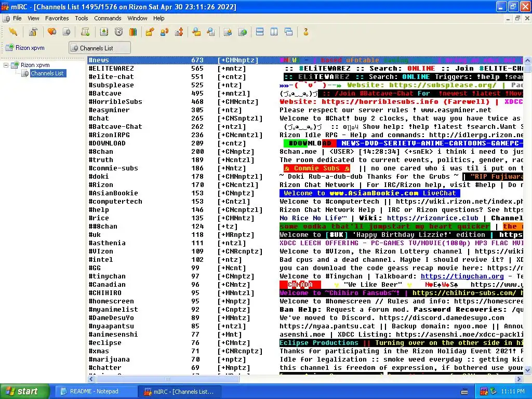
Task: Select the #computertech channel row
Action: click(305, 202)
